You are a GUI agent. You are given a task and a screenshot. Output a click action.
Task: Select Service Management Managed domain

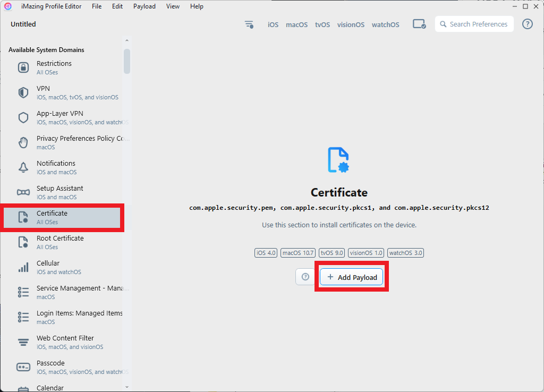pos(62,292)
